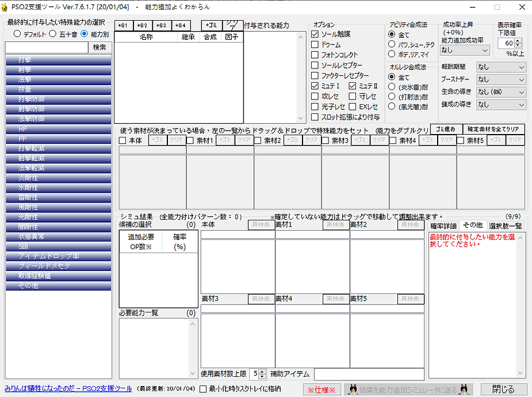Expand the 取得経験値 category
Viewport: 532px width, 397px height.
[58, 276]
